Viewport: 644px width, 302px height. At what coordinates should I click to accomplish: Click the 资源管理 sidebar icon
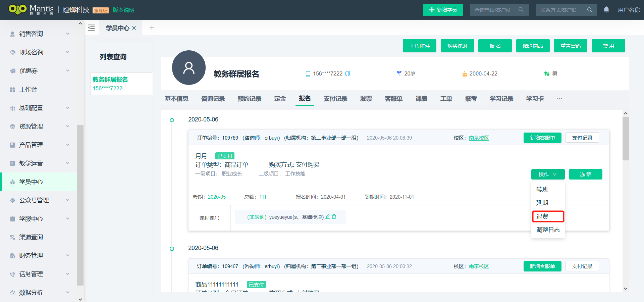pyautogui.click(x=12, y=127)
